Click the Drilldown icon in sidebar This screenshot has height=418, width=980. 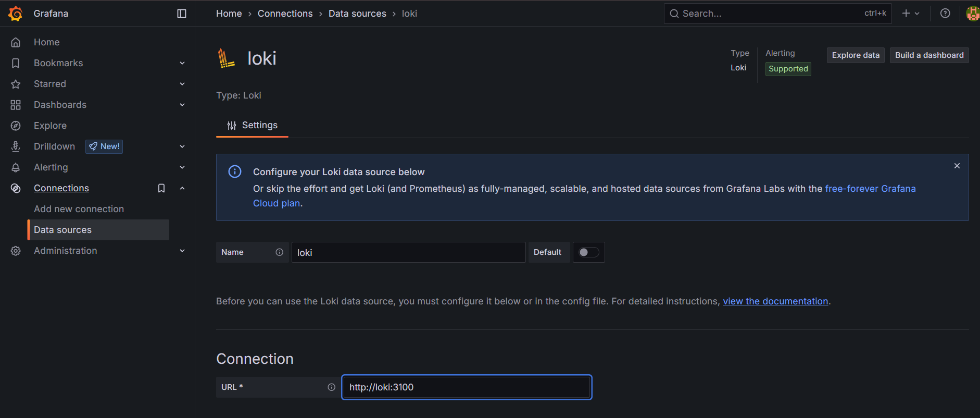pos(16,146)
